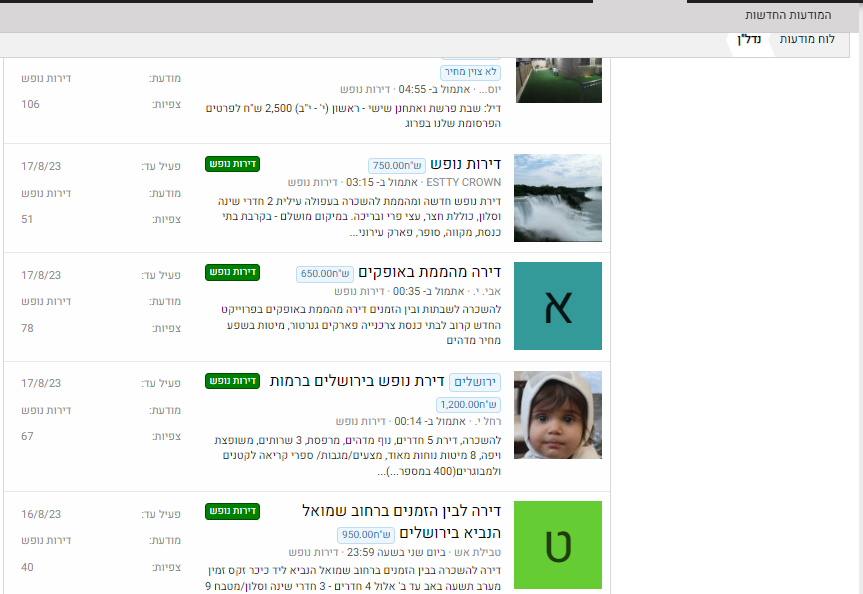
Task: Click the 750.00 ש"ח price tag
Action: (397, 166)
